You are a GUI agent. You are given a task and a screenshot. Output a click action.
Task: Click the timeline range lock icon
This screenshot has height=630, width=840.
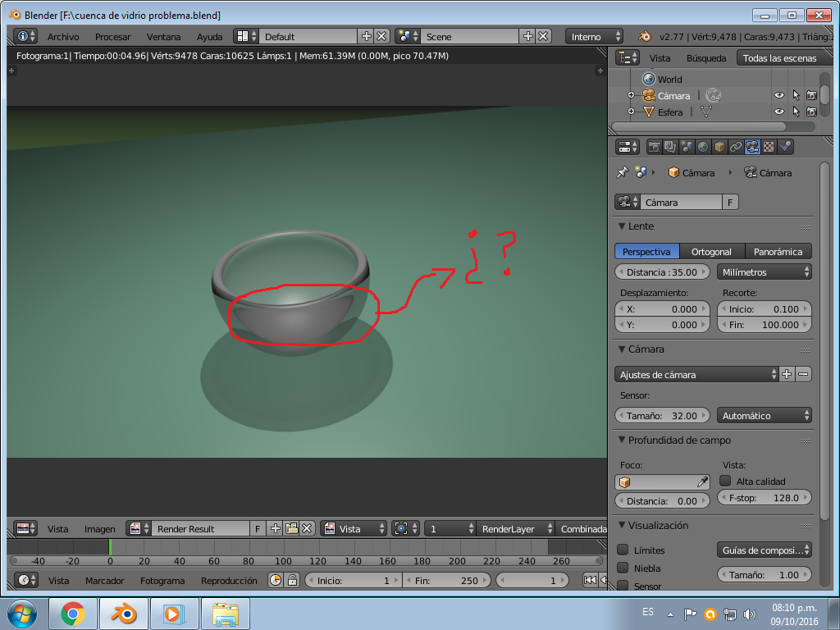point(291,580)
